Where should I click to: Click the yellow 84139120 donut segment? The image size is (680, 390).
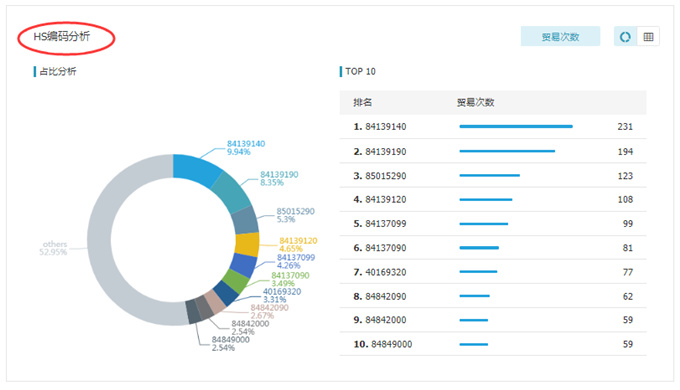point(247,245)
